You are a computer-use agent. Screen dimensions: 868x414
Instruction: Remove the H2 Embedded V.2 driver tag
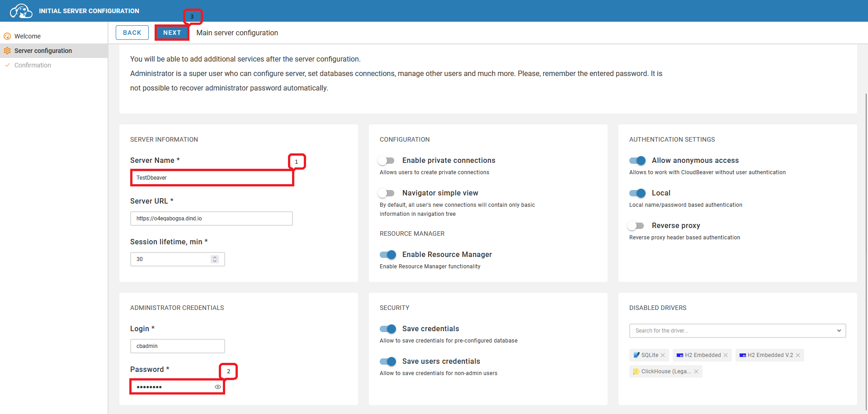pos(798,355)
